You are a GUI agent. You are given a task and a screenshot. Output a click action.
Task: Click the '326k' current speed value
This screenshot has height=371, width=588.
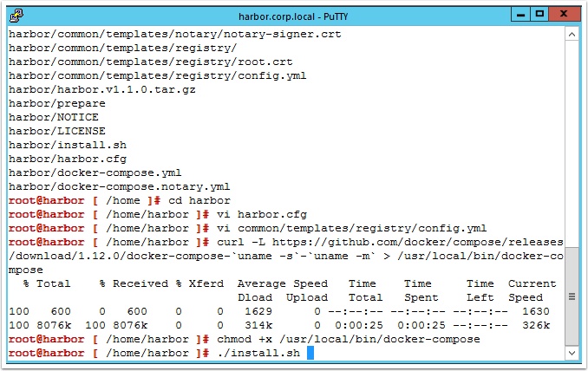(x=536, y=325)
